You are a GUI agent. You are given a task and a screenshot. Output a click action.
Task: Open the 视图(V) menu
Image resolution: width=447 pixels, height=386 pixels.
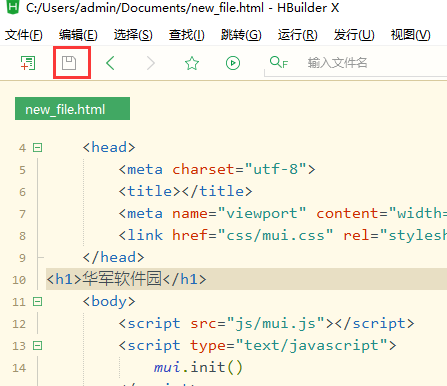click(x=410, y=35)
